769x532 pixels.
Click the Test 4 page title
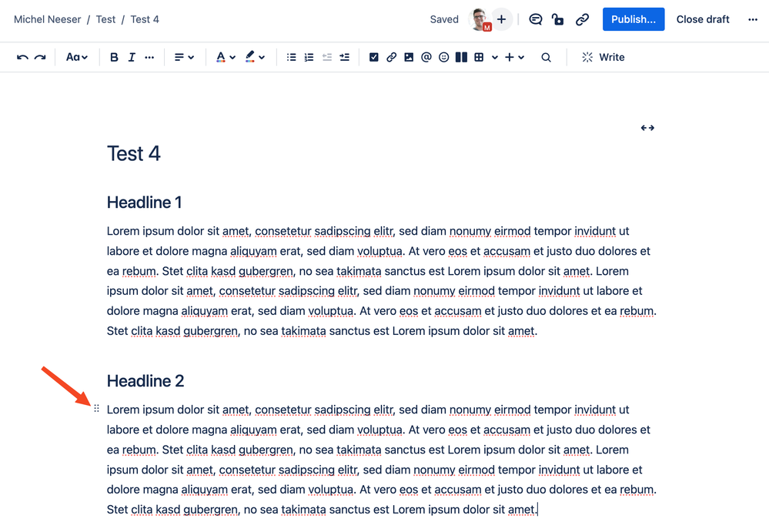click(134, 154)
